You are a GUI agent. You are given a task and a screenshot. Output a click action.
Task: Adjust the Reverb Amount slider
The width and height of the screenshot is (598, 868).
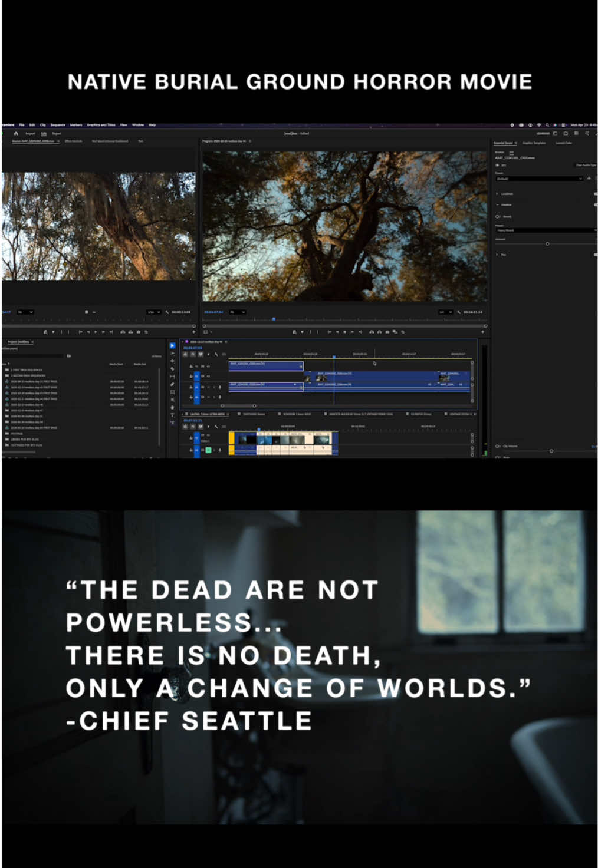click(547, 243)
